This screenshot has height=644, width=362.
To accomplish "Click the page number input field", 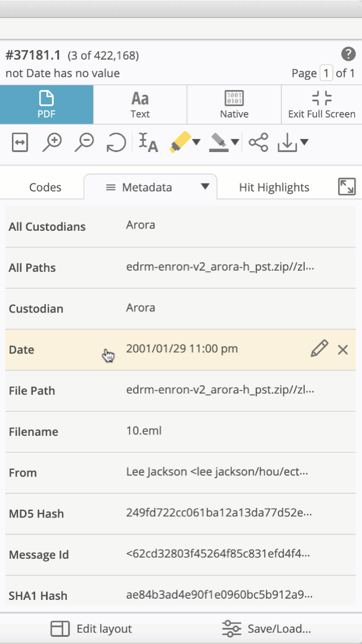I will (326, 73).
